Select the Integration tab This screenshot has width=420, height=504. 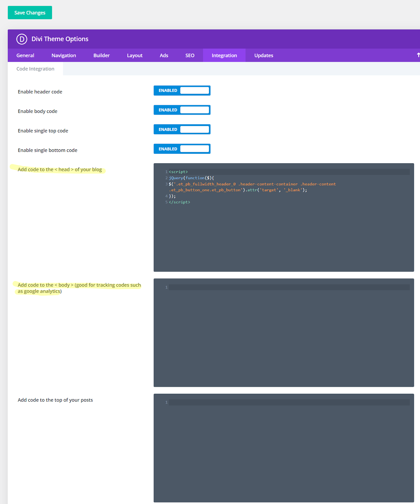tap(224, 55)
